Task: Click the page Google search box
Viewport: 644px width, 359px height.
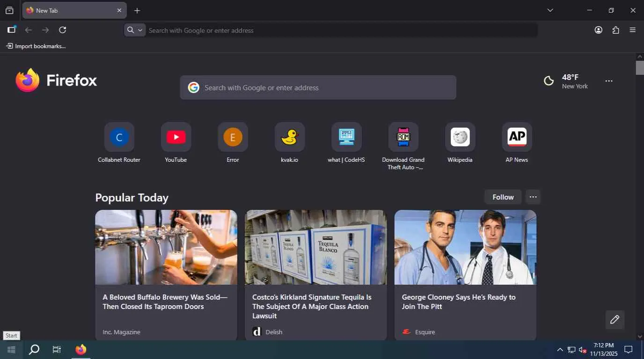Action: [x=318, y=87]
